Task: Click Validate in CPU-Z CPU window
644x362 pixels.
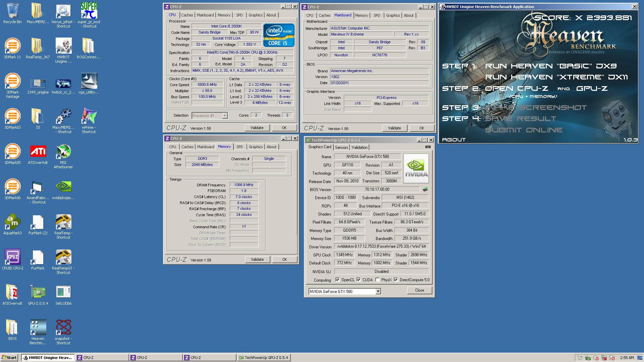Action: [x=257, y=128]
